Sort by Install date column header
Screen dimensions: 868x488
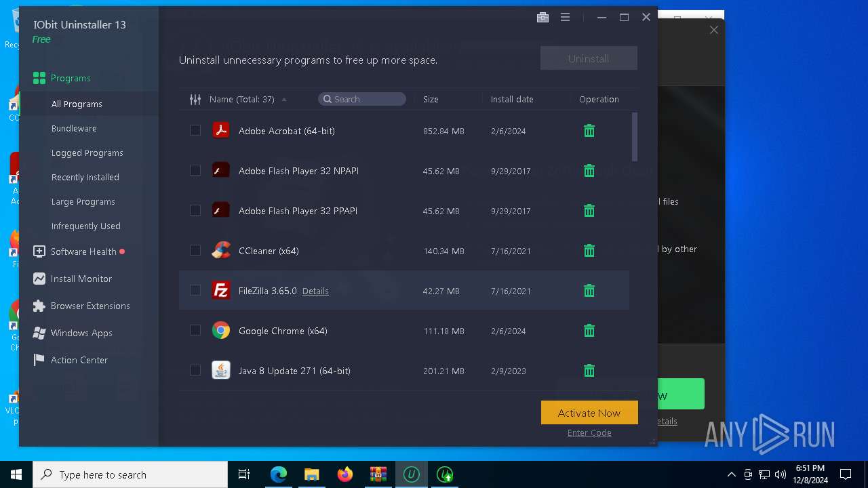[x=512, y=99]
